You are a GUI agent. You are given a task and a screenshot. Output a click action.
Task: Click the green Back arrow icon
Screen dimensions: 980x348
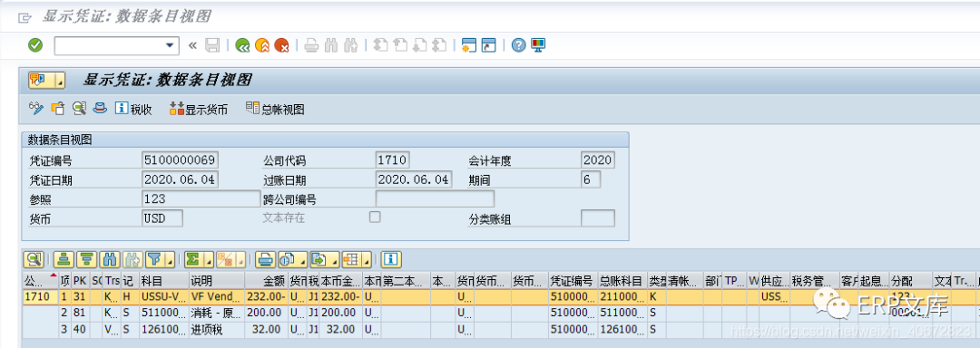[242, 45]
